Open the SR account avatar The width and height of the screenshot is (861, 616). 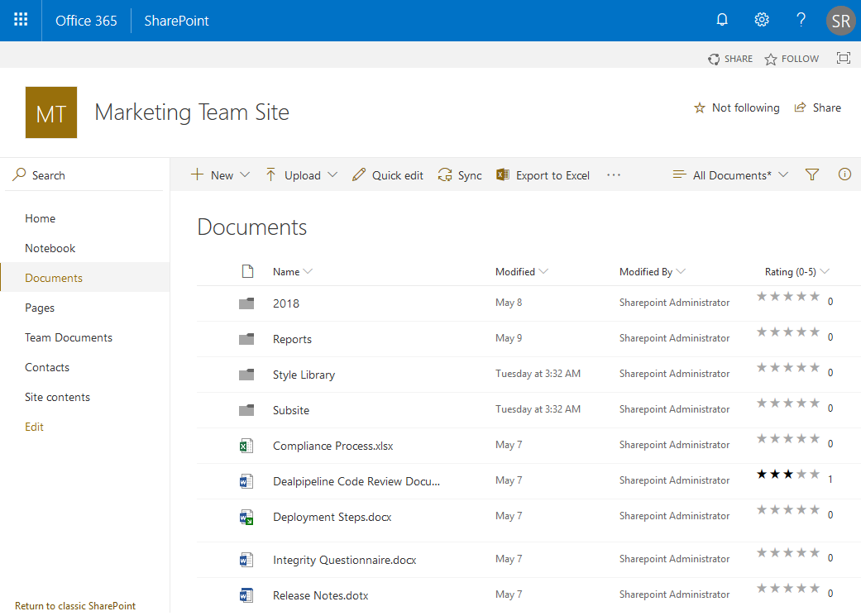(840, 20)
